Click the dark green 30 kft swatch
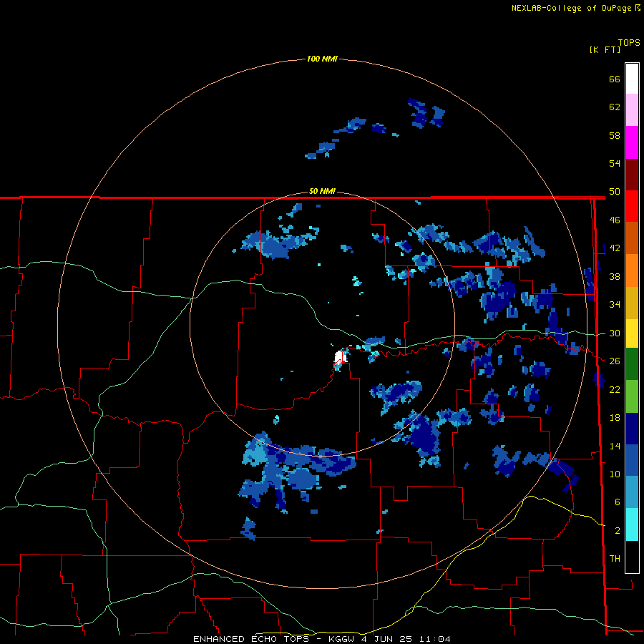Viewport: 644px width, 644px height. click(632, 364)
